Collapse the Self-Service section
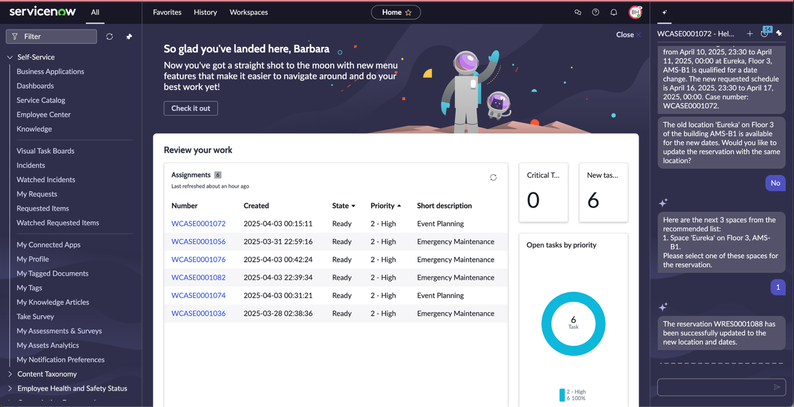This screenshot has height=407, width=794. [10, 57]
